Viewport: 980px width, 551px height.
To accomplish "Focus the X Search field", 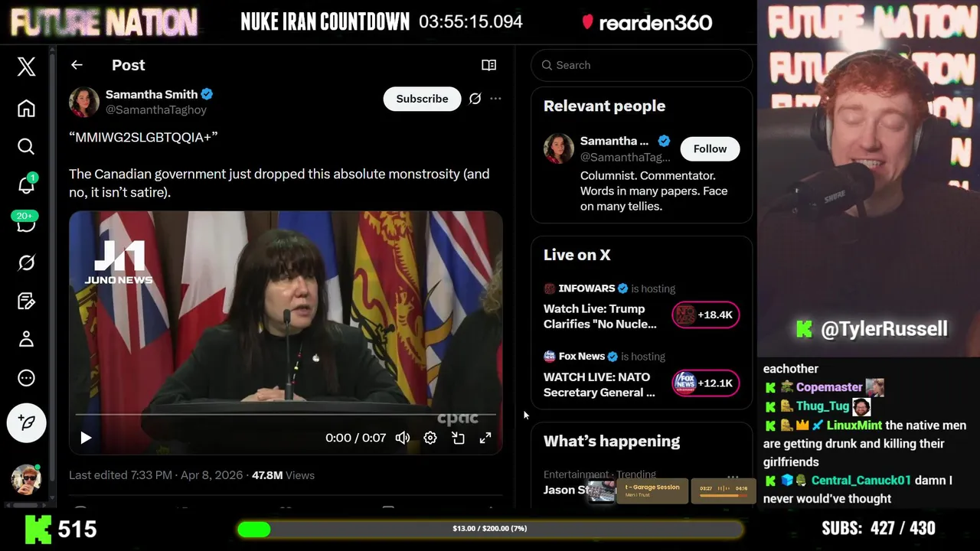I will (x=642, y=65).
